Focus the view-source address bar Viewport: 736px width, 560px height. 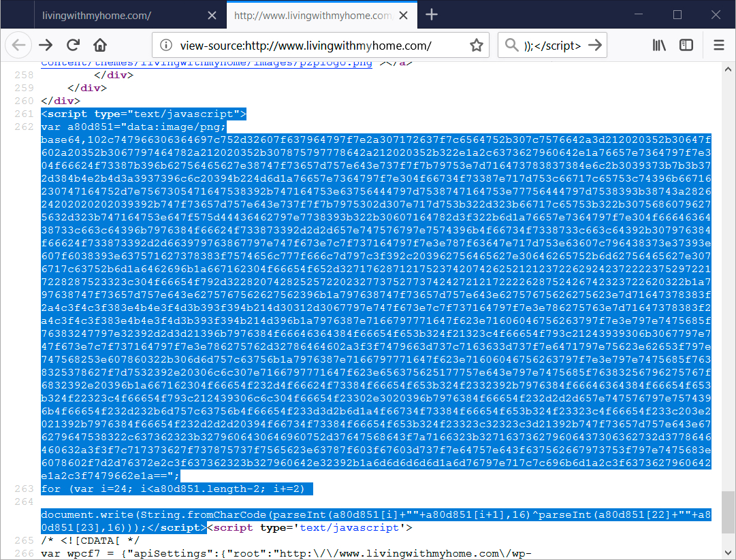tap(321, 46)
